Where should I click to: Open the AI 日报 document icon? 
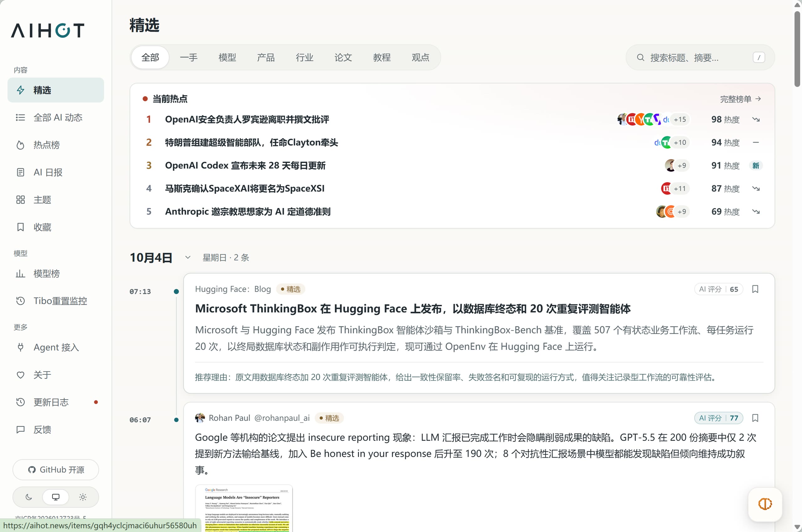(20, 172)
